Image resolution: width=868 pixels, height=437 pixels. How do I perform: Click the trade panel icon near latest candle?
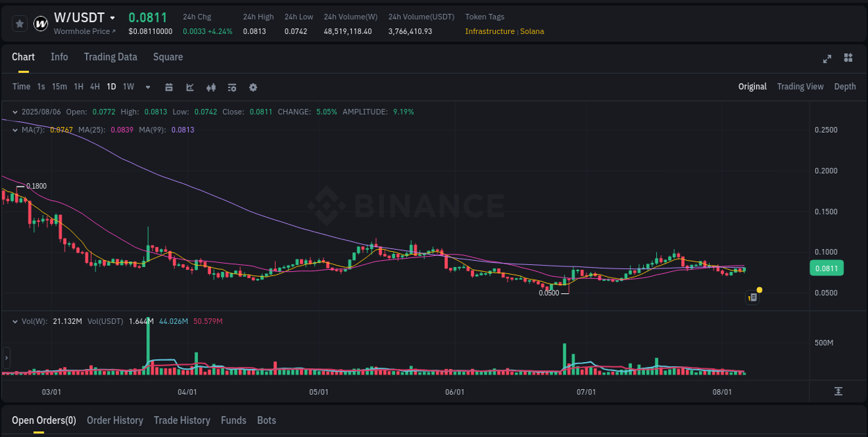coord(752,297)
